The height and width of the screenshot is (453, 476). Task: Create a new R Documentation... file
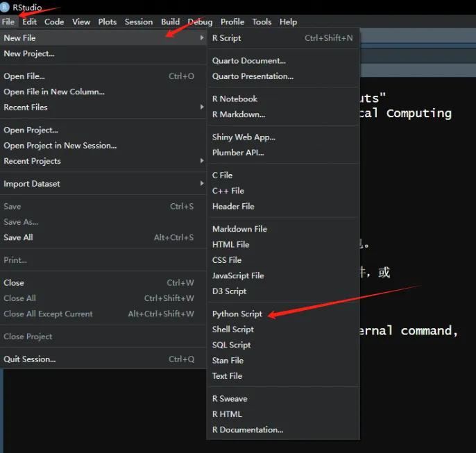point(283,429)
